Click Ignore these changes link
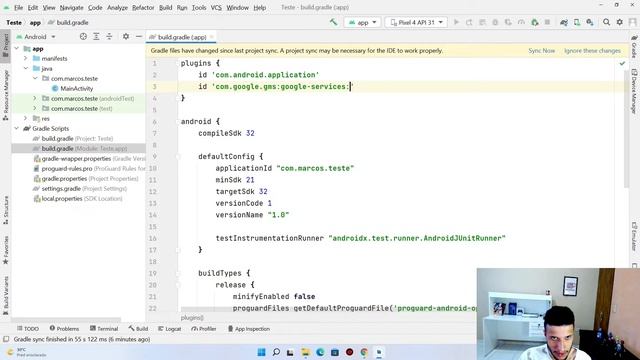The image size is (640, 360). (x=592, y=51)
